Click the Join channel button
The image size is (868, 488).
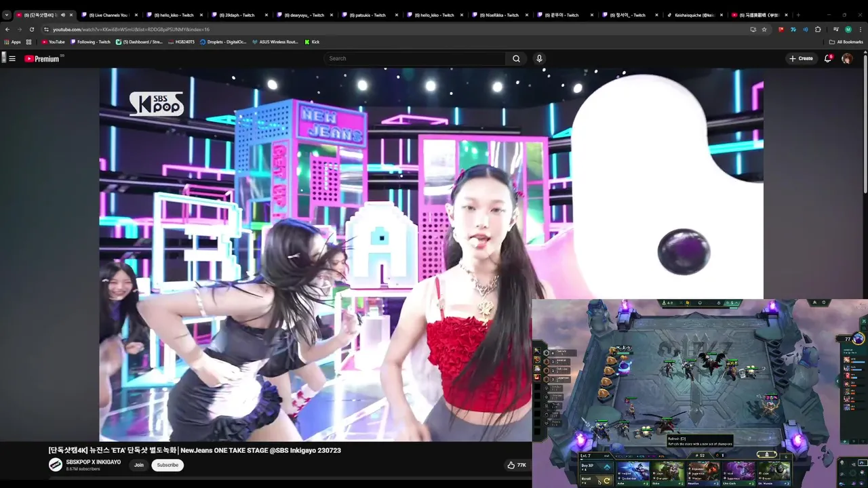click(x=139, y=465)
